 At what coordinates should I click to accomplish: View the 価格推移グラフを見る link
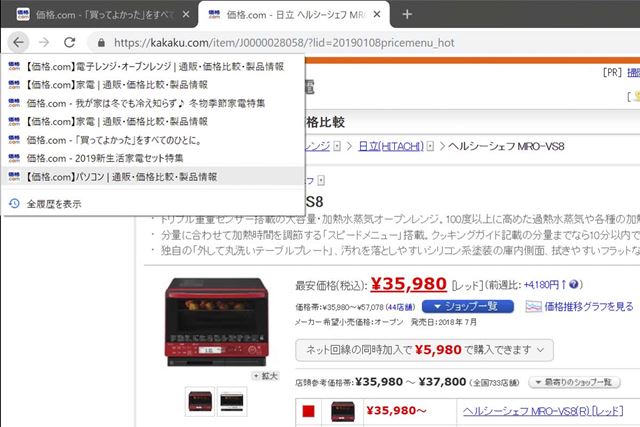pyautogui.click(x=589, y=306)
